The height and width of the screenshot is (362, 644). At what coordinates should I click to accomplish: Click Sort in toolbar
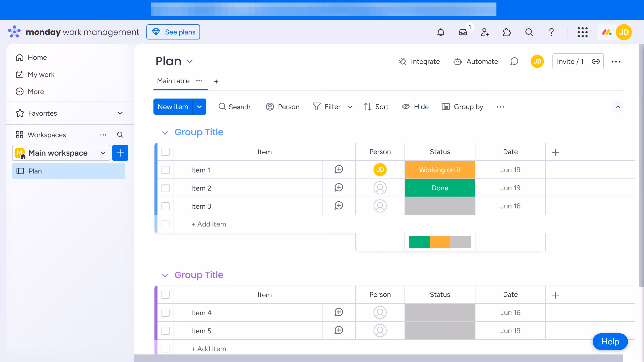[x=376, y=107]
